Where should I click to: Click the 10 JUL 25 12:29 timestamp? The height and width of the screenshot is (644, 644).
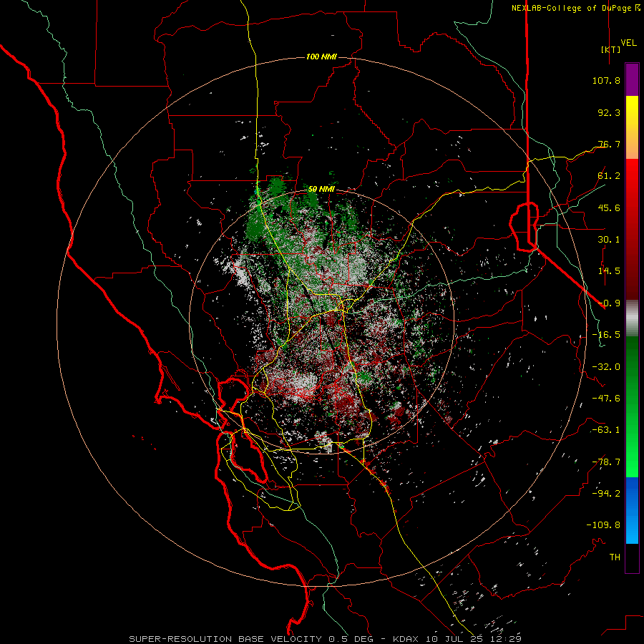click(474, 639)
